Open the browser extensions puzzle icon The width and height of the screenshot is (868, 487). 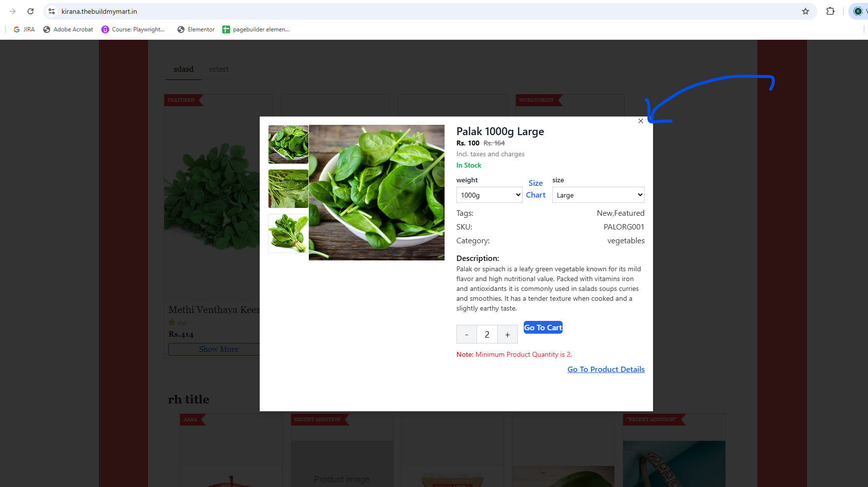tap(831, 11)
